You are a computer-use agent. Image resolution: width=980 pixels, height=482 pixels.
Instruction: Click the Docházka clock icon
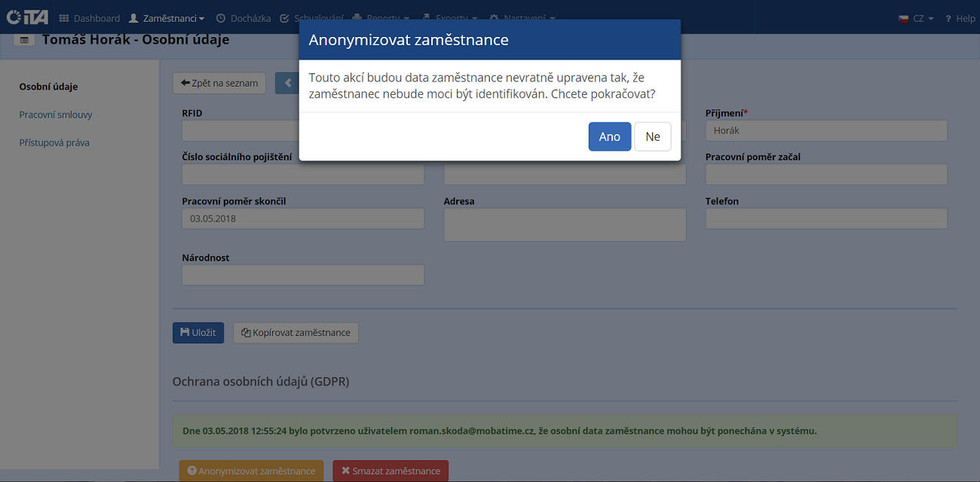coord(221,18)
